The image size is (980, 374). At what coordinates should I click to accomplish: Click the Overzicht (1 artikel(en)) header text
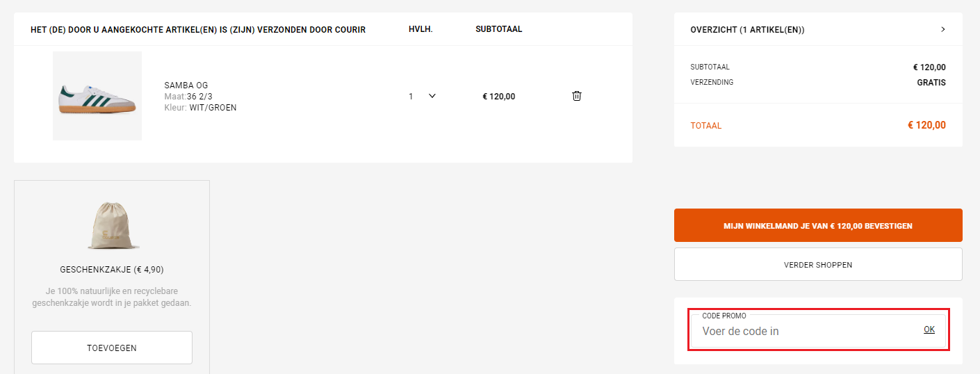(747, 30)
